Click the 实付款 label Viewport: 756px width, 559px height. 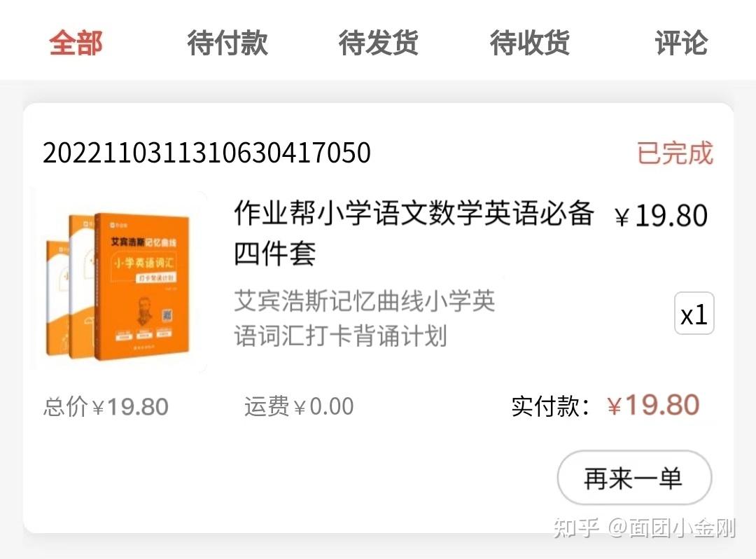click(551, 406)
